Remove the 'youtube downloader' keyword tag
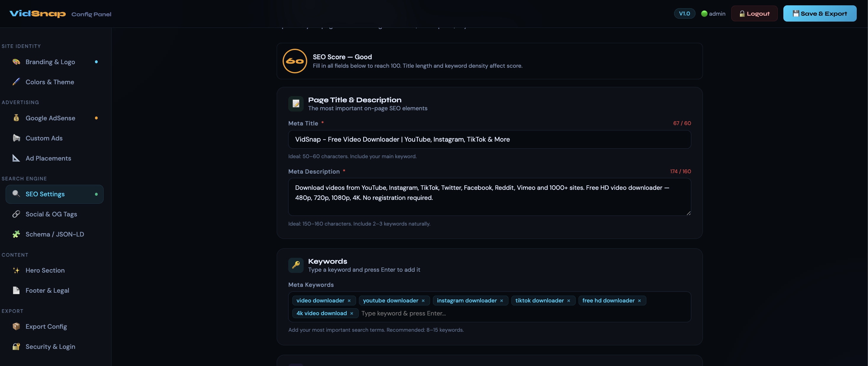The image size is (868, 366). click(x=423, y=301)
